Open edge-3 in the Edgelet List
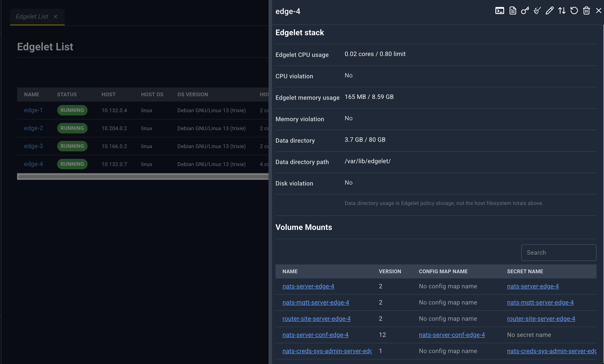 33,146
